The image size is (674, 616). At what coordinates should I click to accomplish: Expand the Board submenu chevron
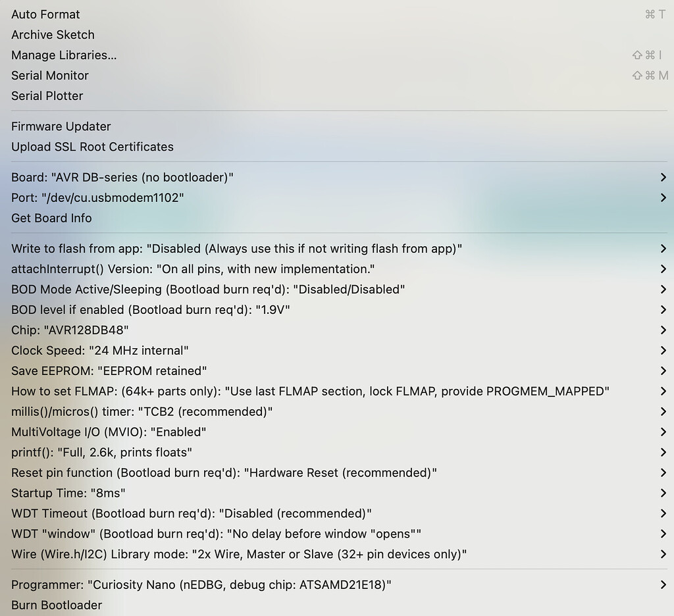(x=663, y=177)
